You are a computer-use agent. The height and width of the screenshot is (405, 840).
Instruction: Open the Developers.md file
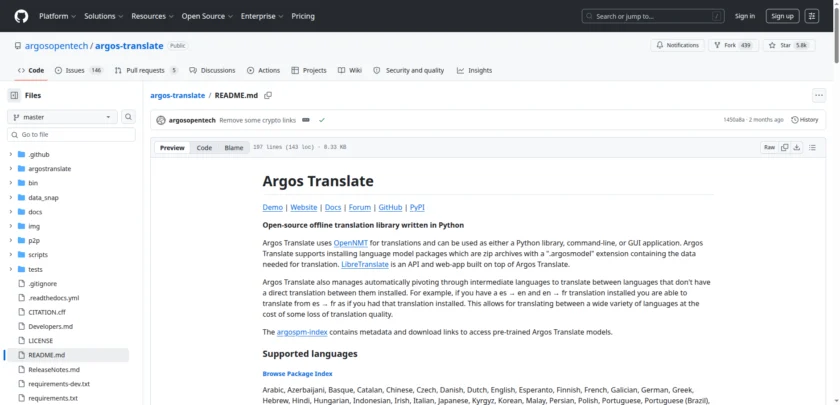click(x=50, y=326)
